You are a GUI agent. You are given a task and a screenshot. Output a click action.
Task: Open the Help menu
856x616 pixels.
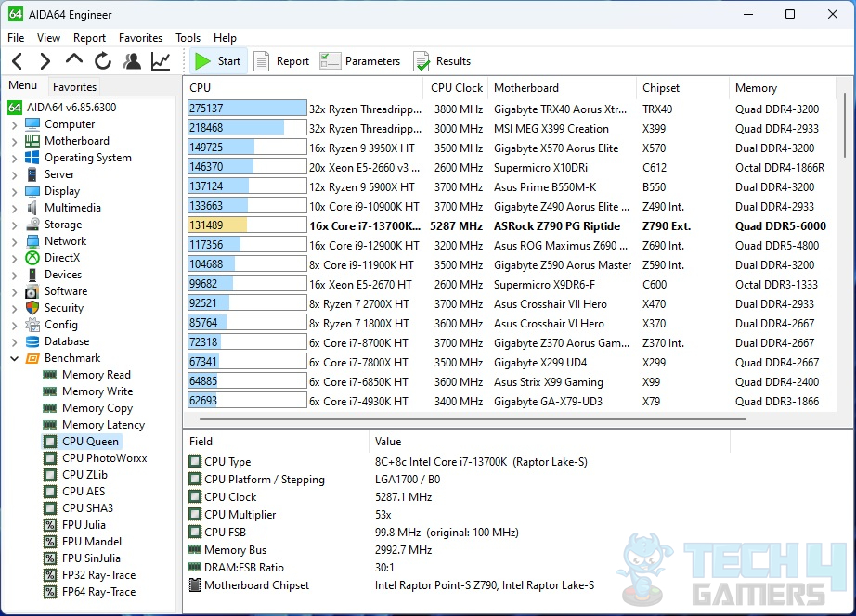(225, 38)
